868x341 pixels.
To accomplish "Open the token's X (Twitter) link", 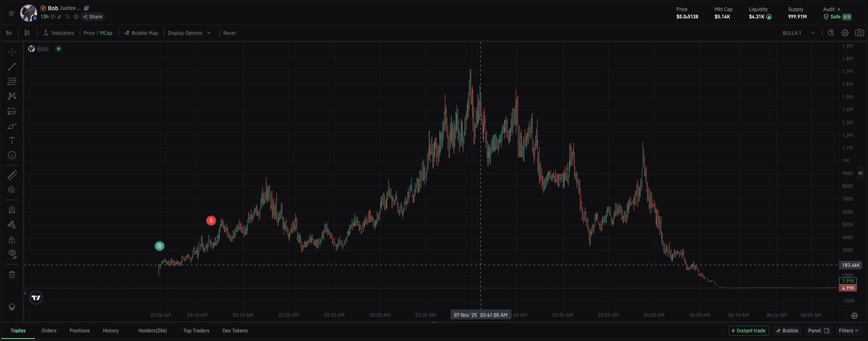I will [68, 16].
